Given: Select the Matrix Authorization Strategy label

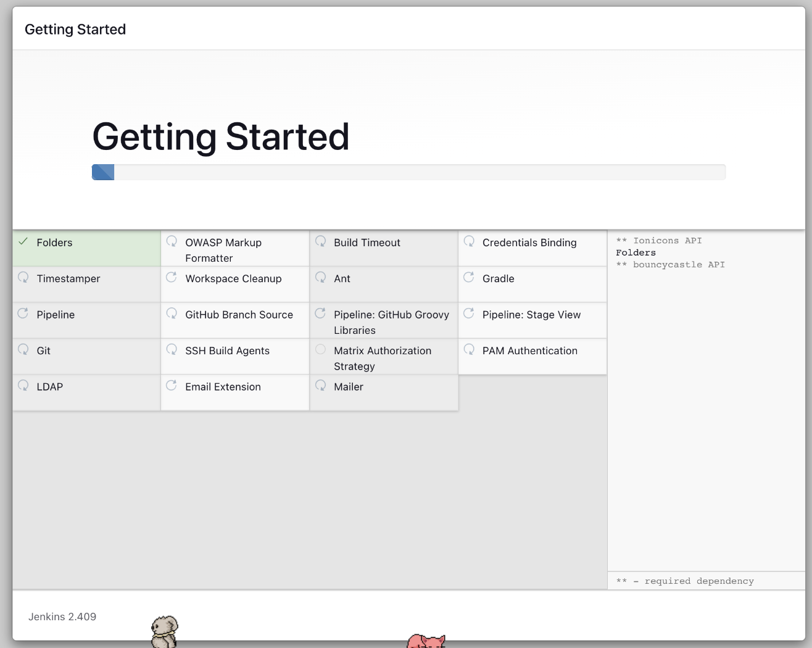Looking at the screenshot, I should coord(383,358).
